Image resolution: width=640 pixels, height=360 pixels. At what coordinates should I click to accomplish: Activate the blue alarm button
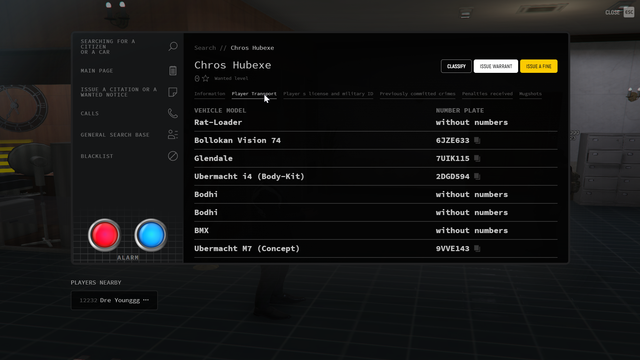(151, 235)
